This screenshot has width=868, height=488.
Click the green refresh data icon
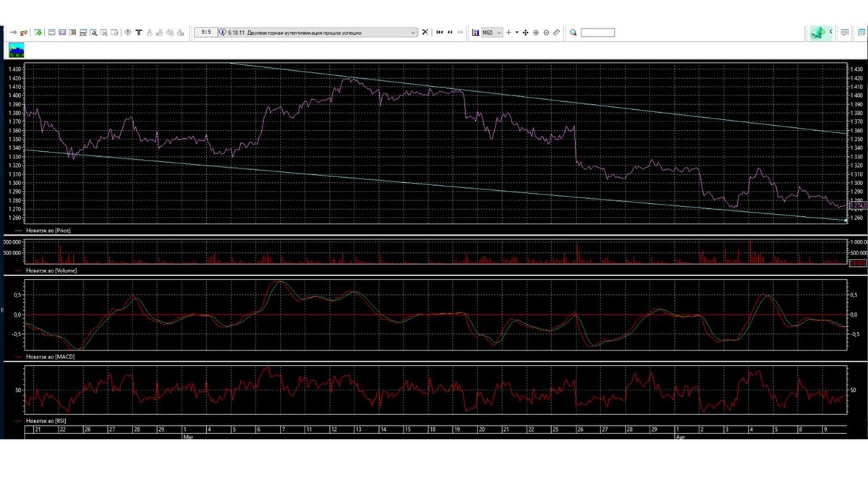pos(38,33)
